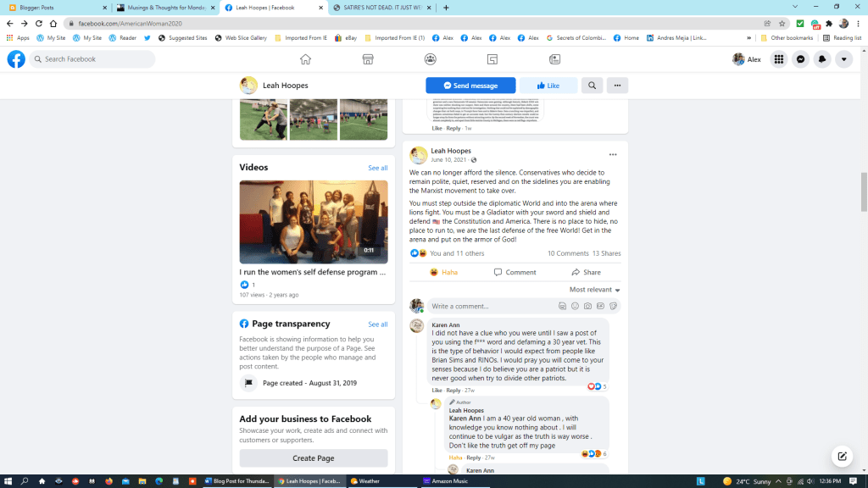This screenshot has height=488, width=868.
Task: Open the apps grid menu icon
Action: pyautogui.click(x=778, y=59)
